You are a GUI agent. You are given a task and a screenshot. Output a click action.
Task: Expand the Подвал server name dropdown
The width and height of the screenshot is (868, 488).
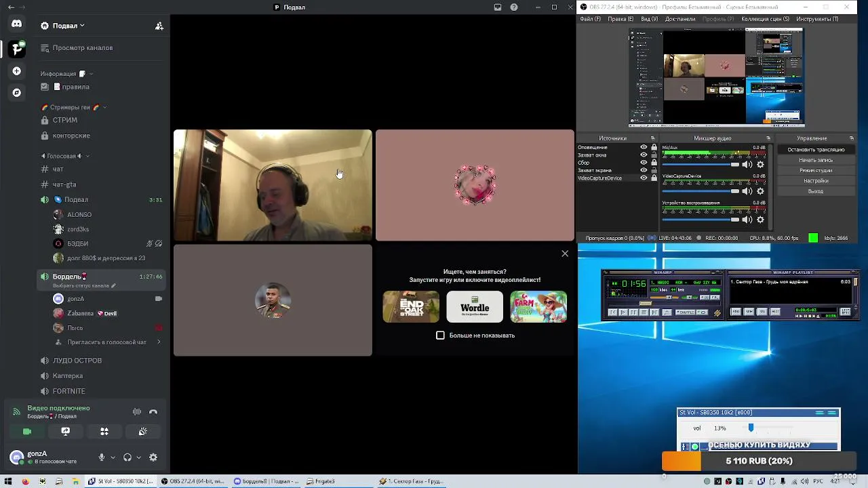click(x=82, y=26)
